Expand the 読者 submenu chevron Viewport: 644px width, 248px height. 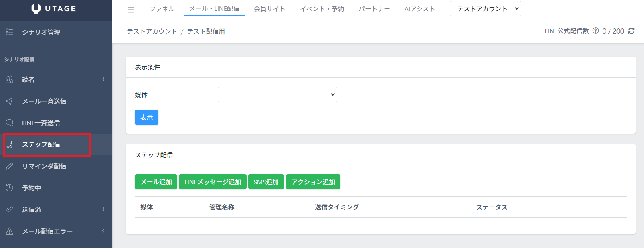coord(103,79)
